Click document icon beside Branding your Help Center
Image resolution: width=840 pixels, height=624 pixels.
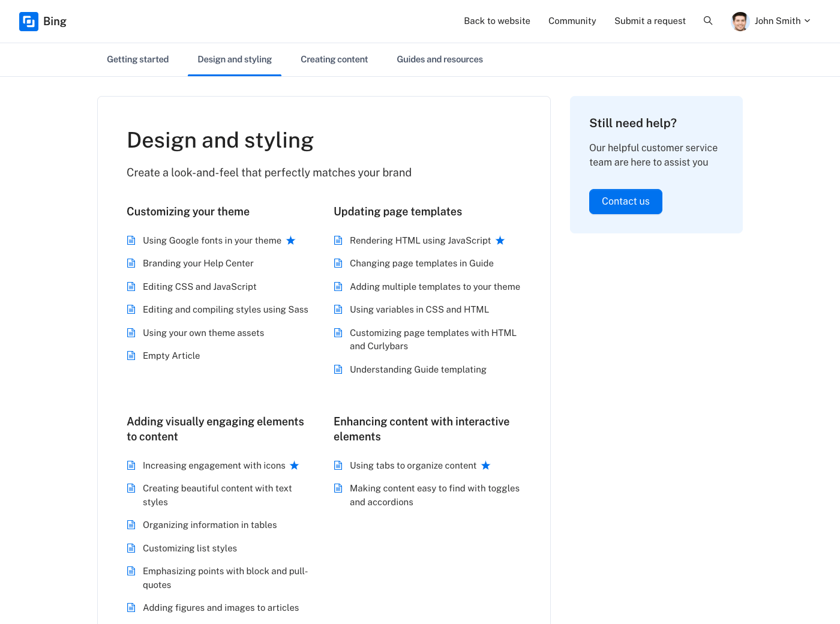[x=131, y=263]
